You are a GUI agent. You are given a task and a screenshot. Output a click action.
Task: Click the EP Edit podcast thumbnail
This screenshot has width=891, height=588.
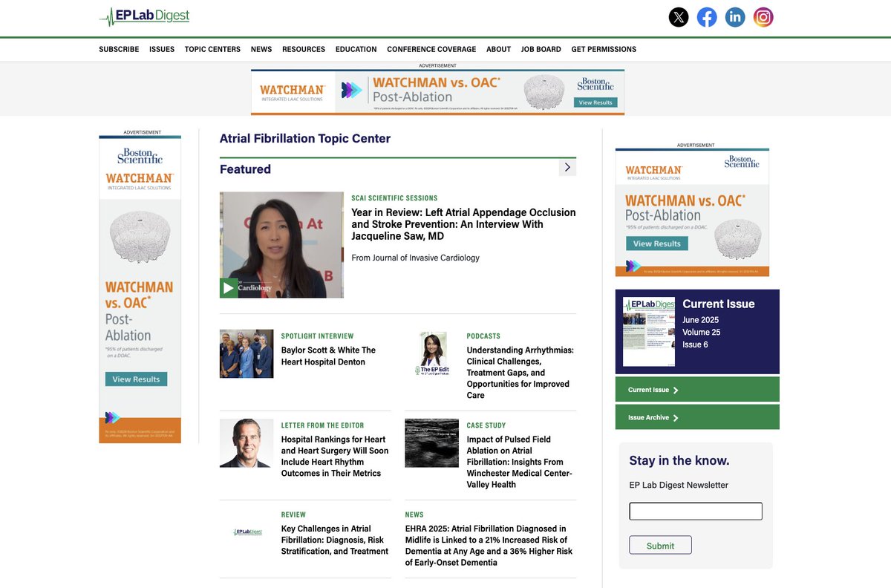tap(432, 353)
